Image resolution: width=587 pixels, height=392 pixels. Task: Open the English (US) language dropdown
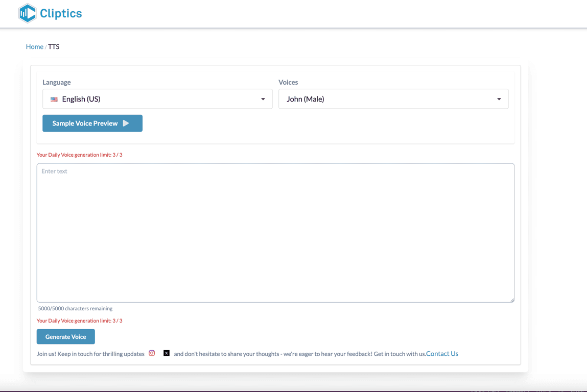pos(157,99)
